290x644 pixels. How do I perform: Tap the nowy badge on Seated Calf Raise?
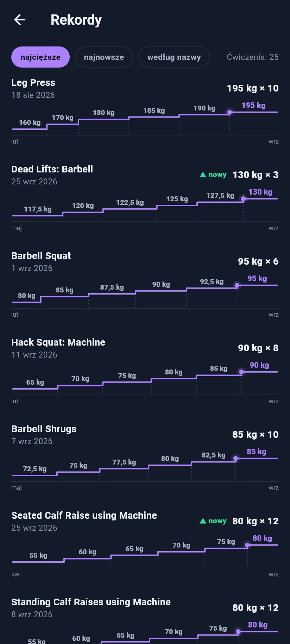click(x=213, y=521)
